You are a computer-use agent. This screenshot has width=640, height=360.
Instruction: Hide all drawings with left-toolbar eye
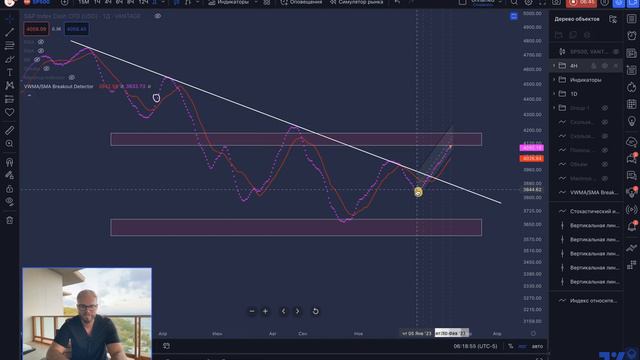[9, 202]
